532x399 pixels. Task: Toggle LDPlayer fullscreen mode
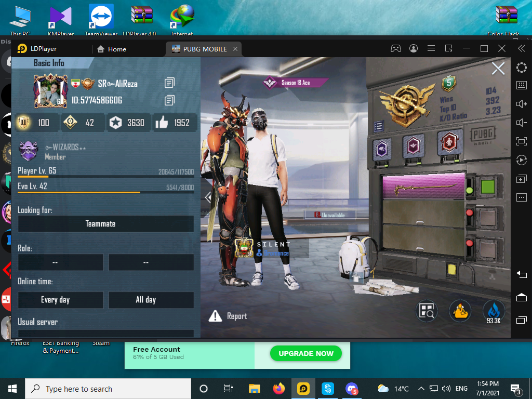click(x=522, y=141)
